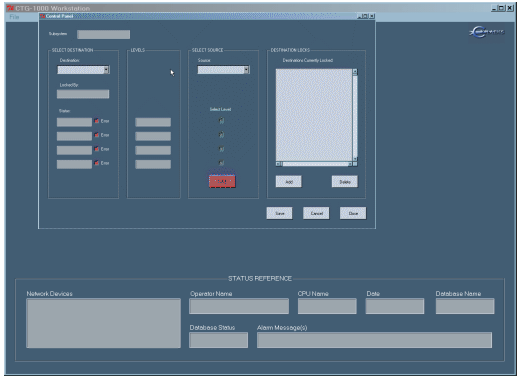
Task: Click the Control Panel window icon
Action: (x=42, y=16)
